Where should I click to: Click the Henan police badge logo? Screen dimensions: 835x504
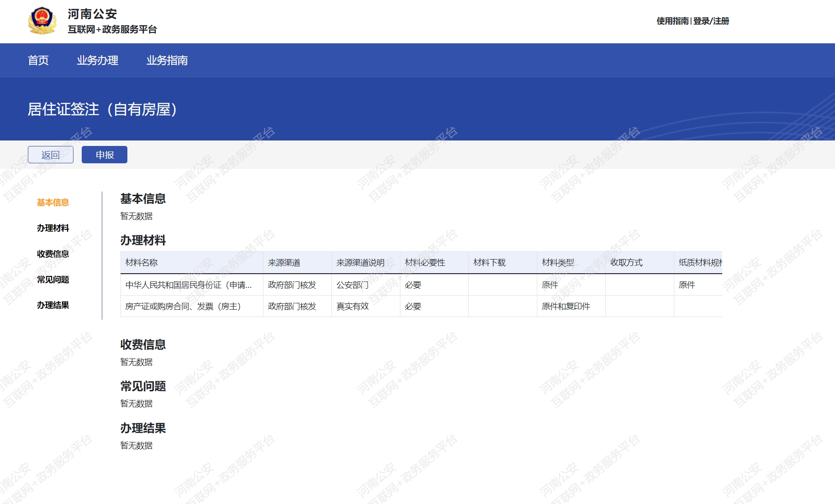pos(42,21)
